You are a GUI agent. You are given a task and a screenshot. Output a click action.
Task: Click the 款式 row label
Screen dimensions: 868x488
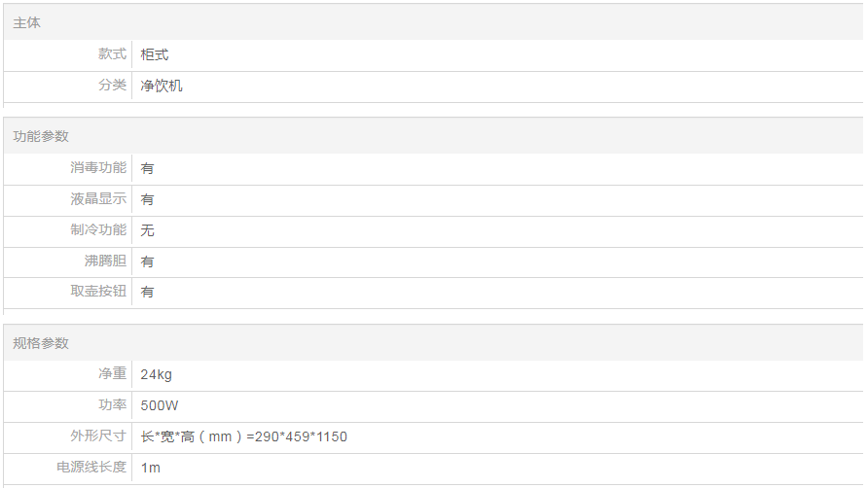pyautogui.click(x=112, y=54)
